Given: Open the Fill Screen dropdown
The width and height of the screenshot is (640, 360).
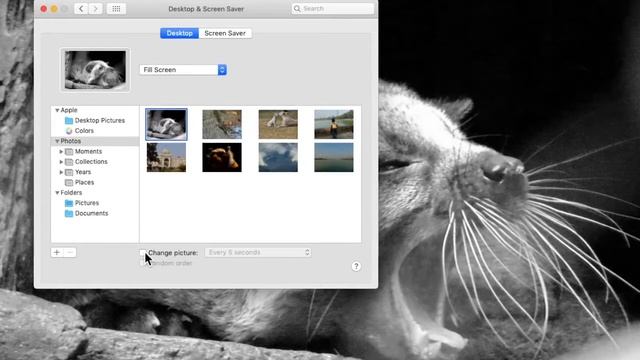Looking at the screenshot, I should 183,70.
